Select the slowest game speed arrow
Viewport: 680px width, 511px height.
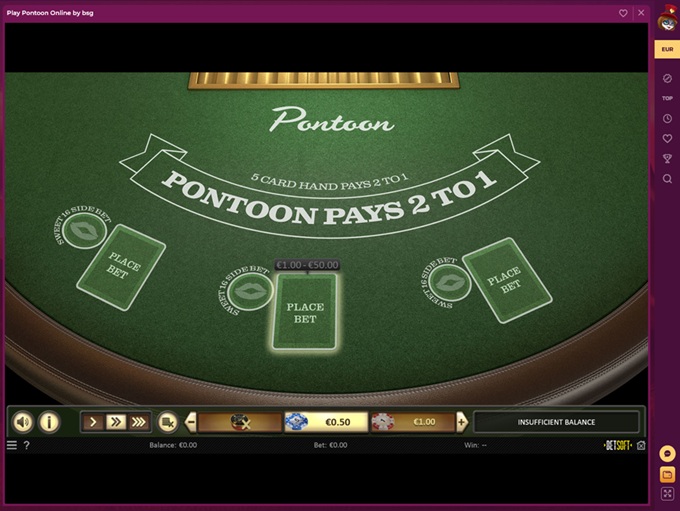(x=93, y=422)
